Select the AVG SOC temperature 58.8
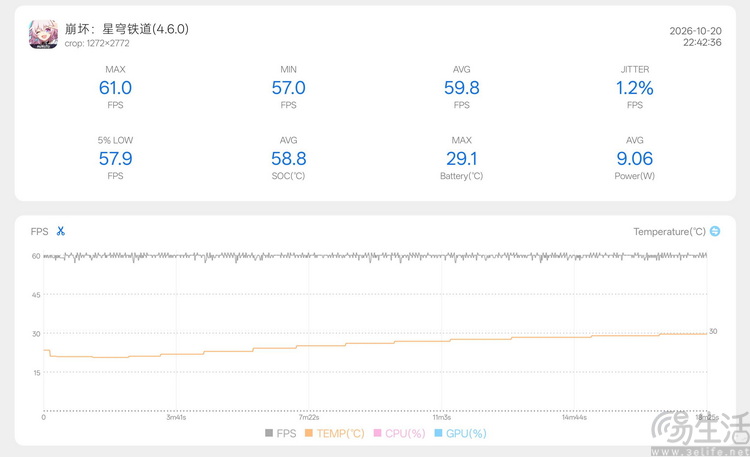Screen dimensions: 750x457 point(288,159)
